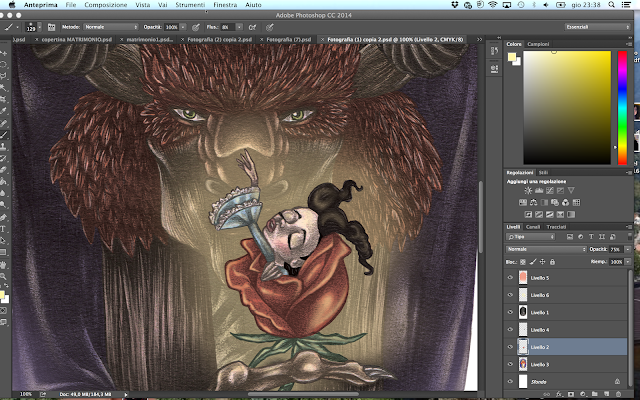Viewport: 640px width, 400px height.
Task: Toggle lock transparent pixels
Action: coord(523,262)
